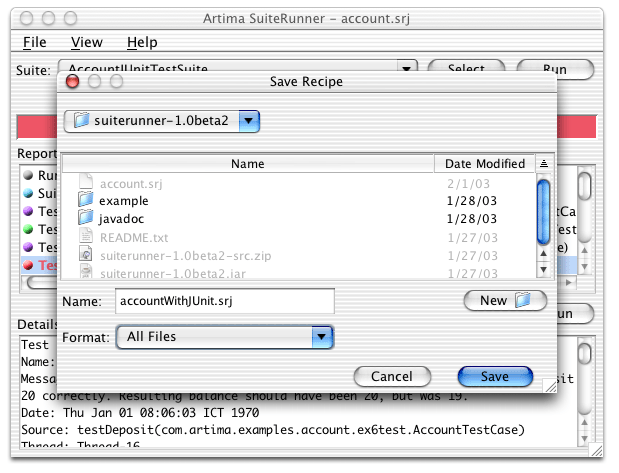Click the file list scroll down arrow
The image size is (619, 473).
pyautogui.click(x=544, y=270)
